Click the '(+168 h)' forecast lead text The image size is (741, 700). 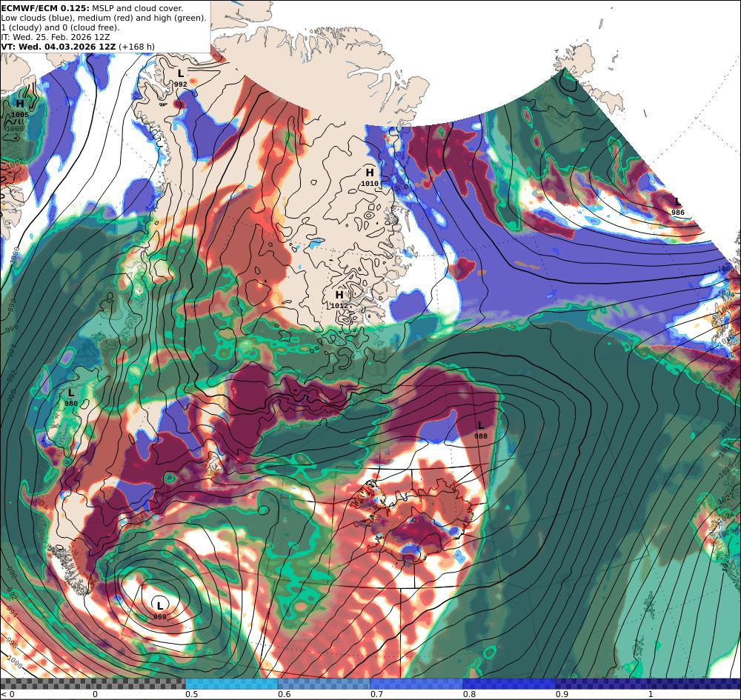click(136, 46)
